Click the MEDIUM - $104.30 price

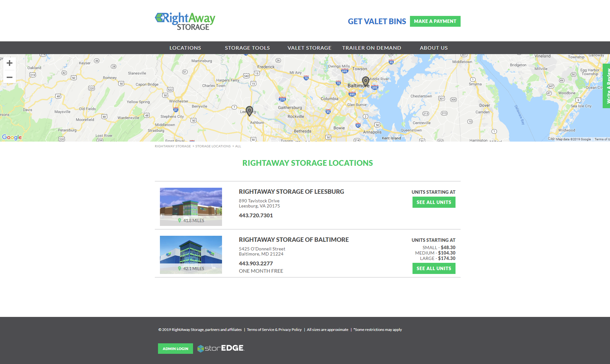click(435, 253)
